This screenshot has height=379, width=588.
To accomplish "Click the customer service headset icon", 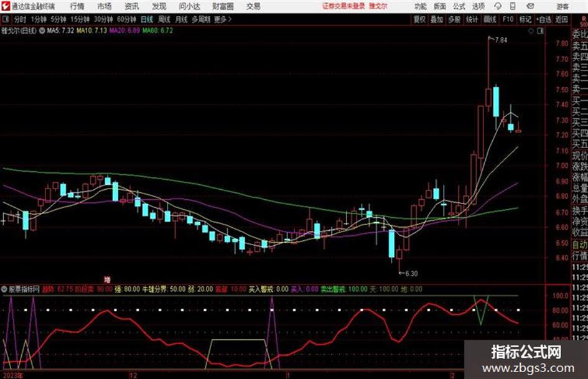I will [498, 6].
